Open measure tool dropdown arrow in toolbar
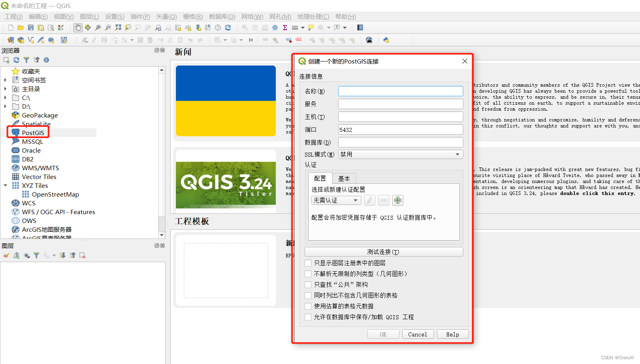The height and width of the screenshot is (364, 640). click(303, 28)
